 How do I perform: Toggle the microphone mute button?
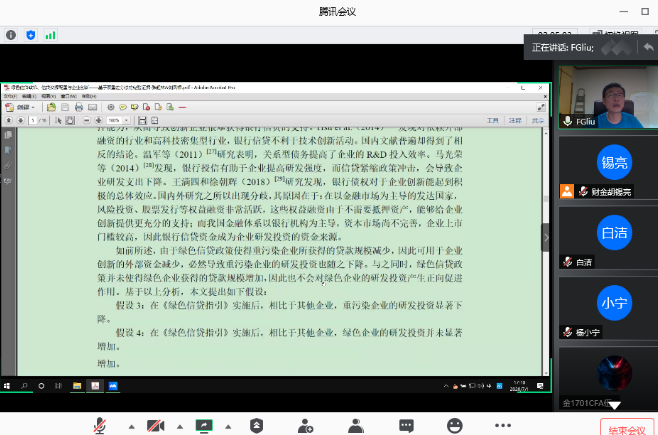99,426
